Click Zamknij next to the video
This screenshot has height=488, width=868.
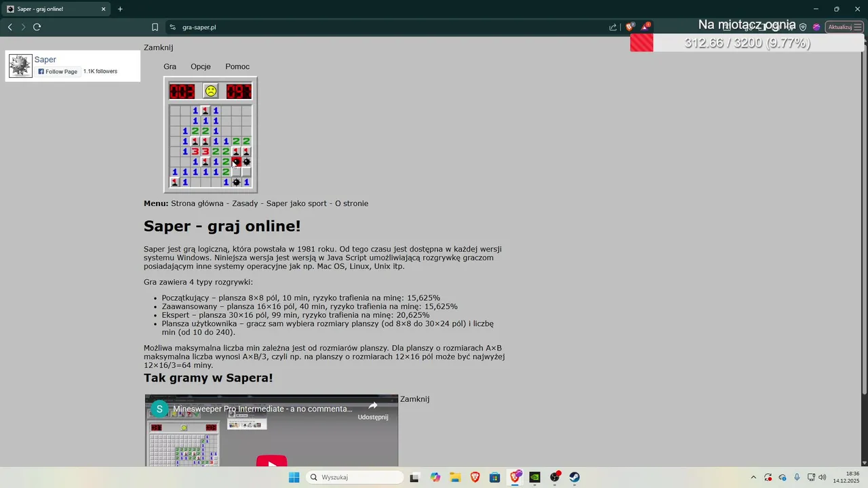pyautogui.click(x=415, y=399)
